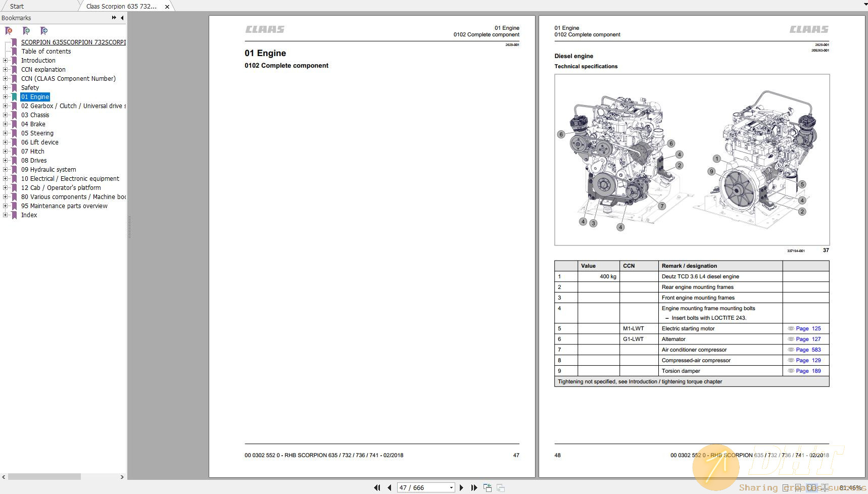Click the bookmark icon beside 03 Chassis
The height and width of the screenshot is (494, 868).
[x=14, y=115]
